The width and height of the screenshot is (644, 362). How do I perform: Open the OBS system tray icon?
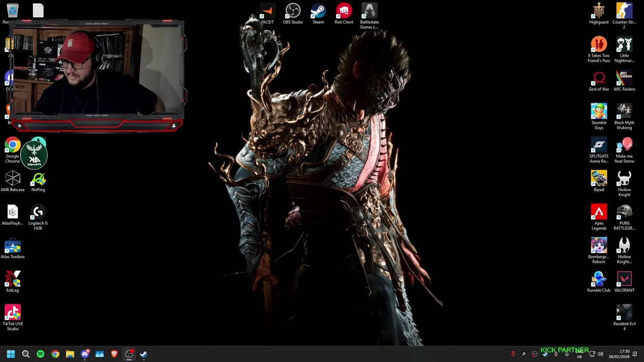pyautogui.click(x=534, y=354)
